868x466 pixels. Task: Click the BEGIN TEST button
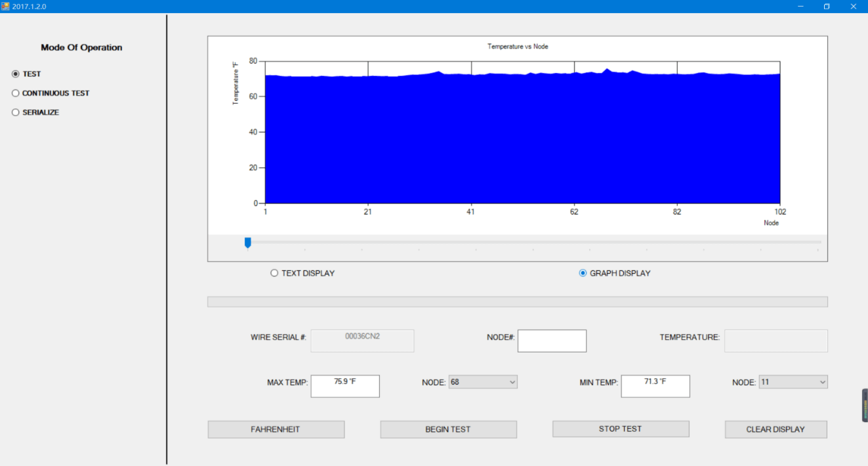pyautogui.click(x=448, y=429)
